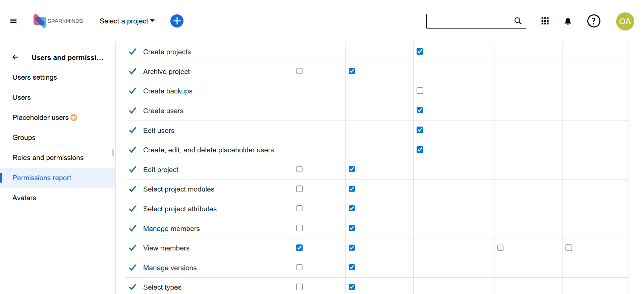Enable the Create backups checkbox
644x294 pixels.
click(x=420, y=91)
